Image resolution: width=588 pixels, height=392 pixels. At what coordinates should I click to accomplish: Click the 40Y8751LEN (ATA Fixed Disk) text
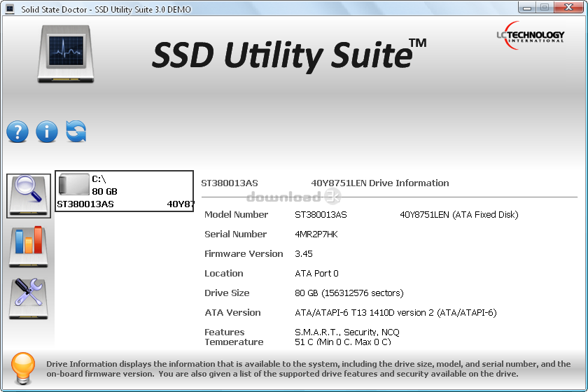[x=459, y=215]
